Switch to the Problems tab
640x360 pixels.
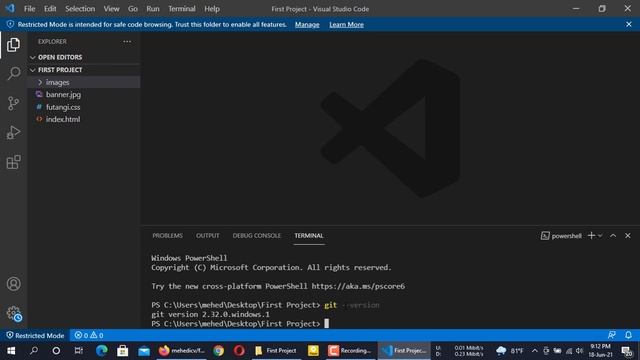click(167, 236)
